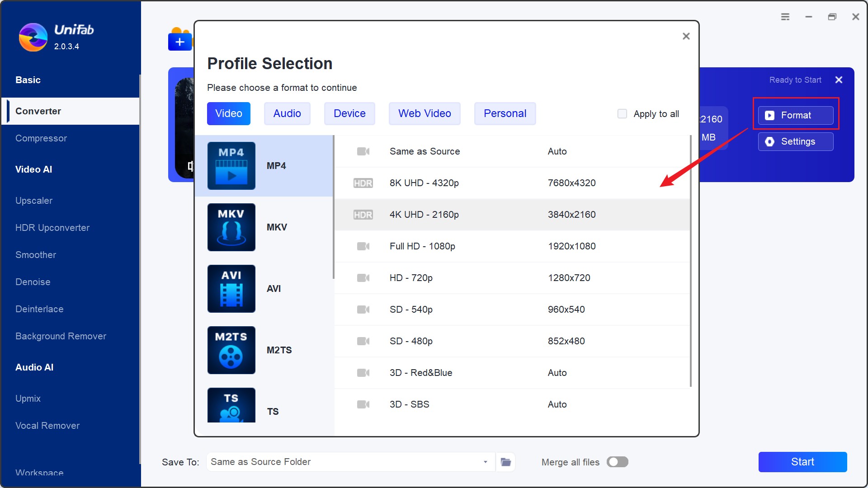Image resolution: width=868 pixels, height=488 pixels.
Task: Select the Device tab in Profile Selection
Action: (x=349, y=113)
